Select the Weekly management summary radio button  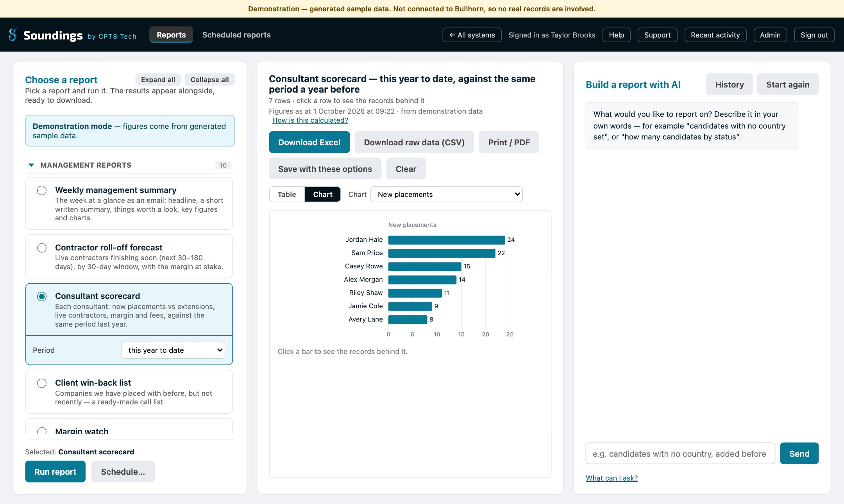[x=42, y=190]
